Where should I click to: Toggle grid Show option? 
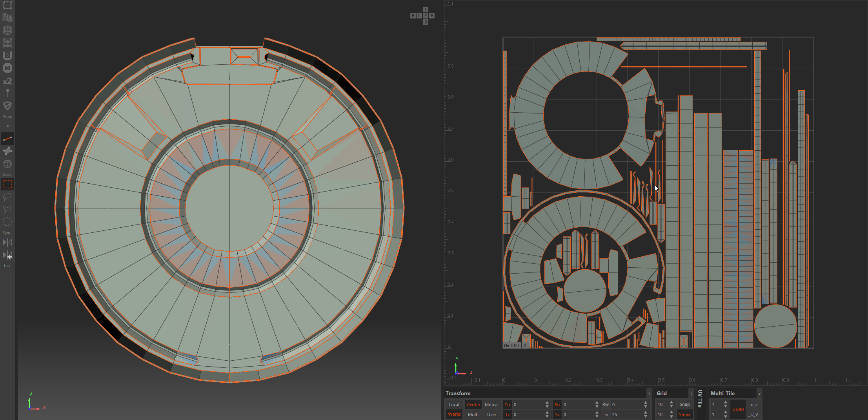[685, 415]
